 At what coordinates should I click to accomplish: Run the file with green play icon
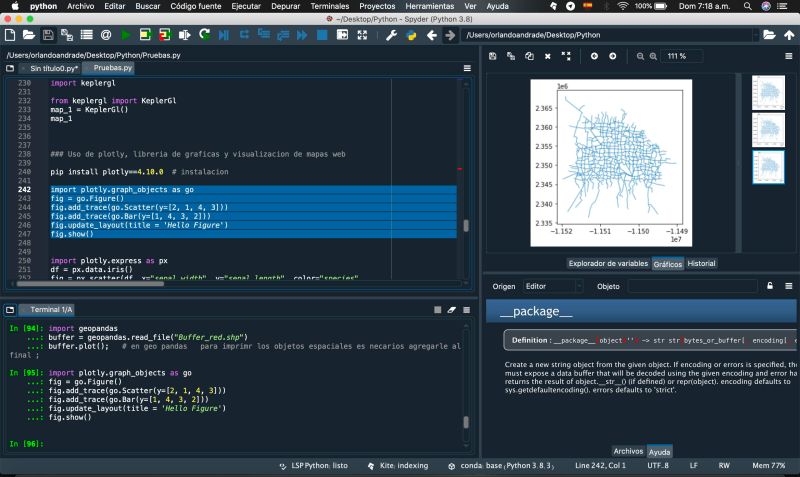click(x=126, y=35)
